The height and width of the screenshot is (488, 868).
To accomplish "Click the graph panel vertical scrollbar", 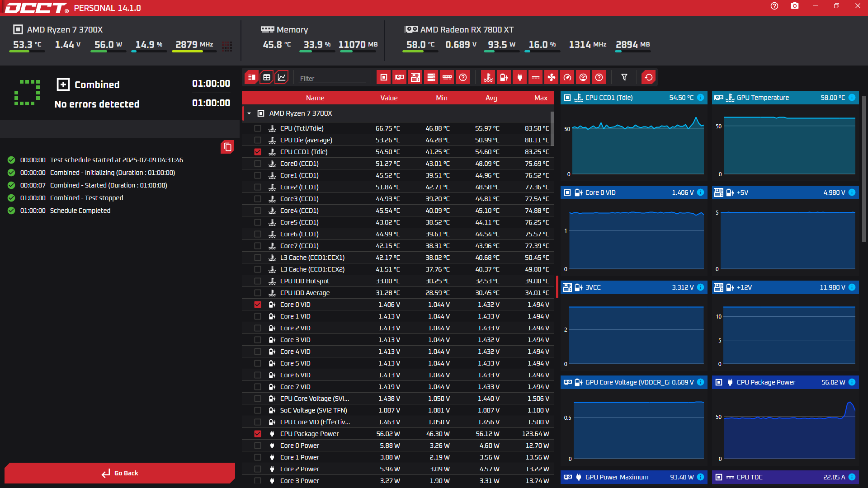I will point(863,168).
